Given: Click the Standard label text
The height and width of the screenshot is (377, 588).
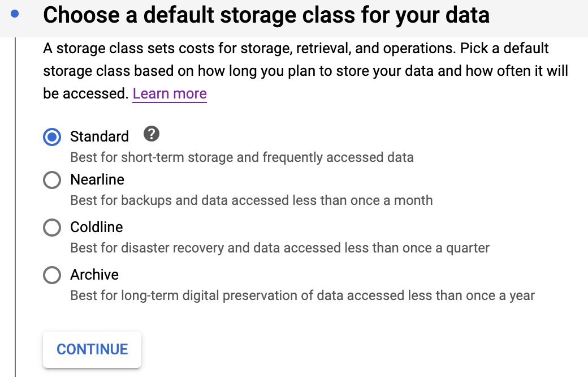Looking at the screenshot, I should click(100, 136).
